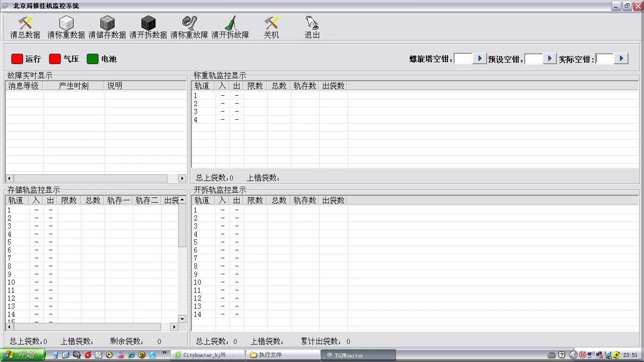Screen dimensions: 644x362
Task: Click the 清称重数据 white cube icon
Action: pos(66,23)
